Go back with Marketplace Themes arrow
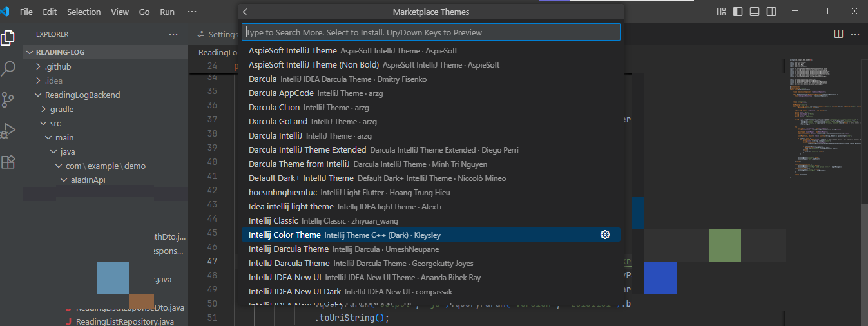This screenshot has height=326, width=868. click(x=247, y=12)
